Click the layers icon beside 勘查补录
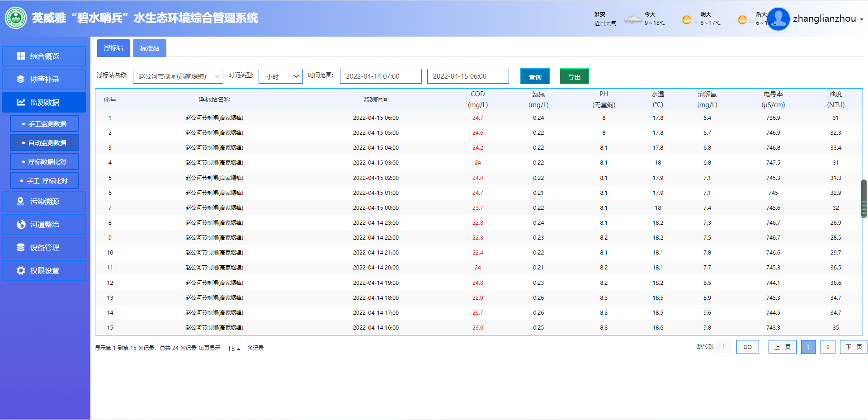The width and height of the screenshot is (868, 420). [x=21, y=79]
